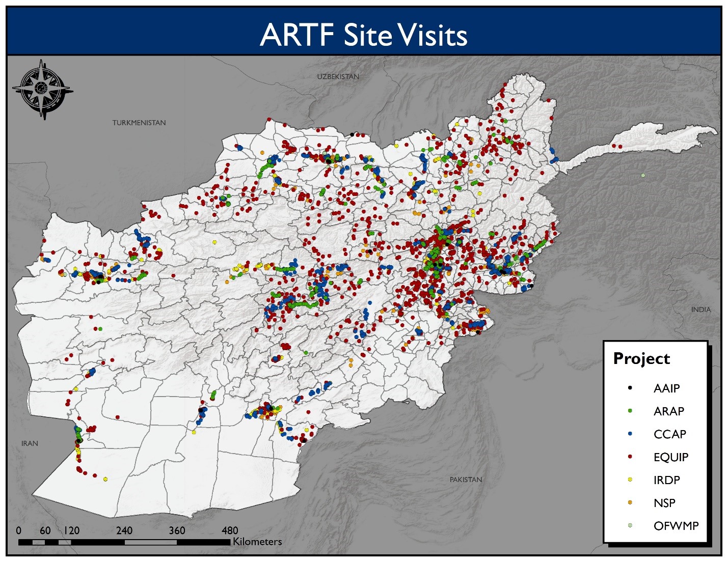Click the AAIP black legend dot
Screen dimensions: 728x562
tap(630, 388)
